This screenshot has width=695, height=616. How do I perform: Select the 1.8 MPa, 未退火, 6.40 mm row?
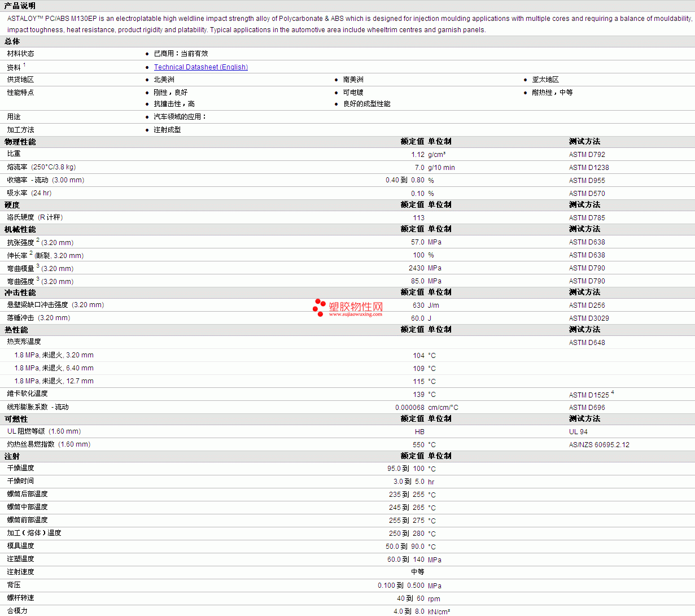pyautogui.click(x=347, y=368)
